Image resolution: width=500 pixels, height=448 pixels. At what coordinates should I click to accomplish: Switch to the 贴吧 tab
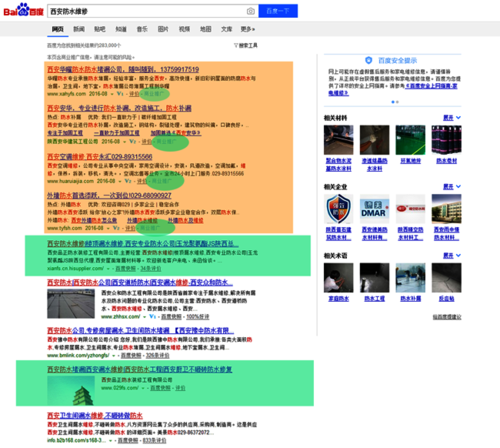pos(100,29)
